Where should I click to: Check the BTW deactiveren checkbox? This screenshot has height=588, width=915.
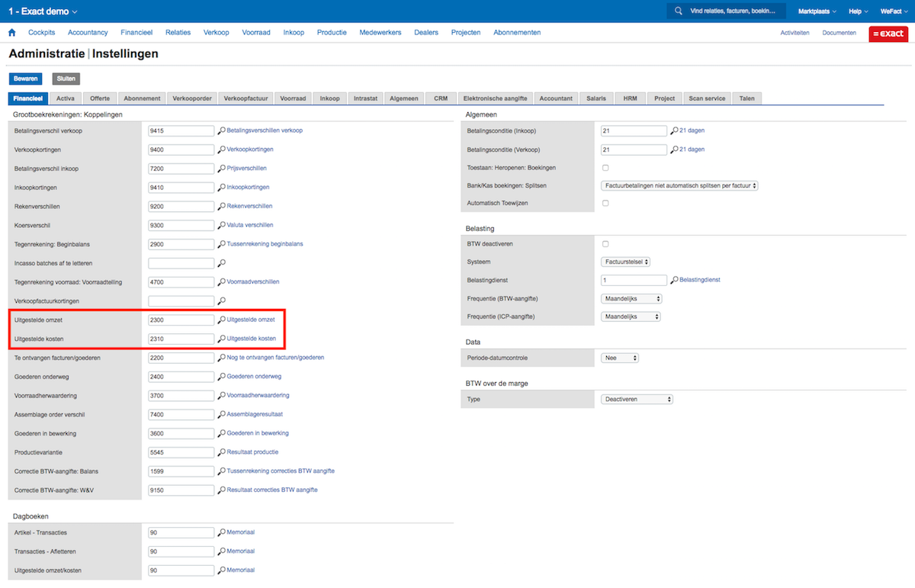point(605,244)
